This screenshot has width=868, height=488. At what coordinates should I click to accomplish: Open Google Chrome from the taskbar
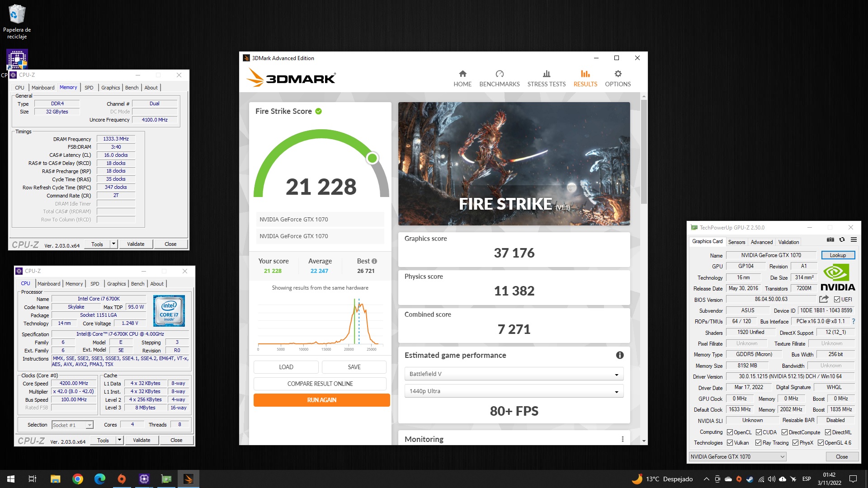click(78, 479)
